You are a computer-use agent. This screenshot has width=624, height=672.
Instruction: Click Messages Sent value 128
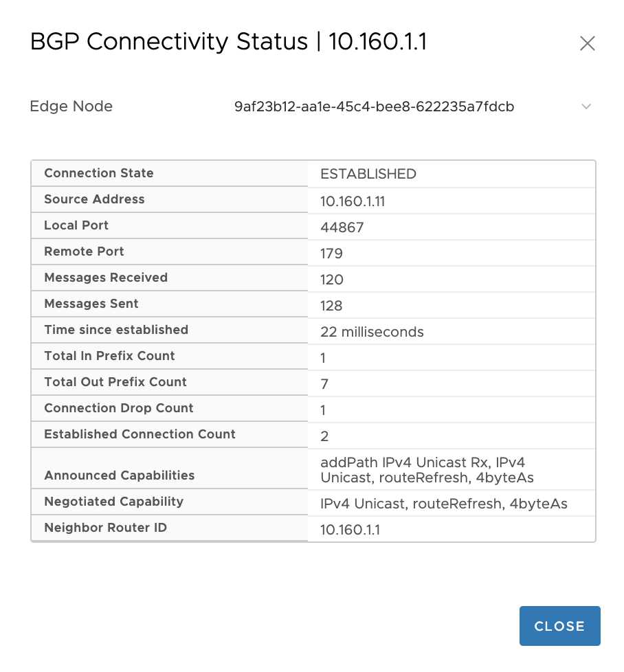(x=331, y=306)
